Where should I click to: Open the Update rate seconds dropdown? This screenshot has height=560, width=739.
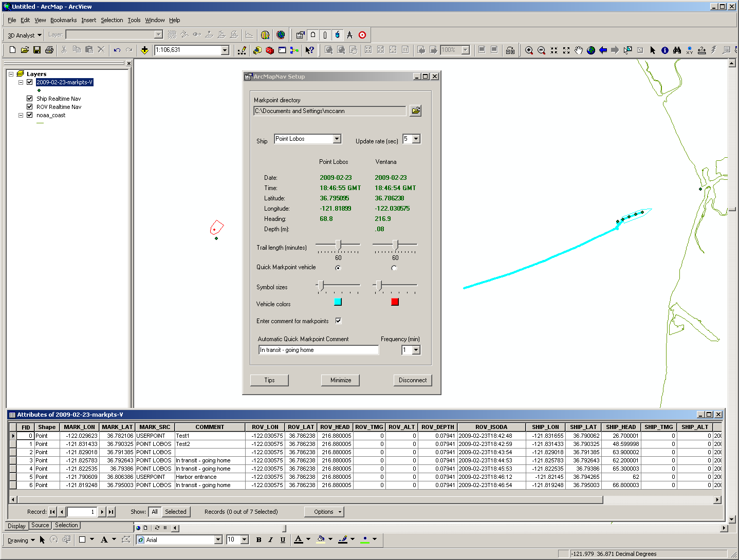pos(416,139)
